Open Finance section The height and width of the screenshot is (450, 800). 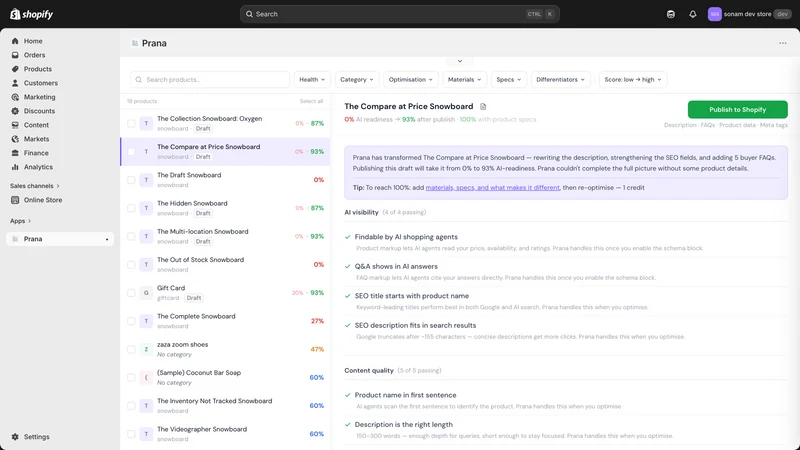(x=36, y=153)
